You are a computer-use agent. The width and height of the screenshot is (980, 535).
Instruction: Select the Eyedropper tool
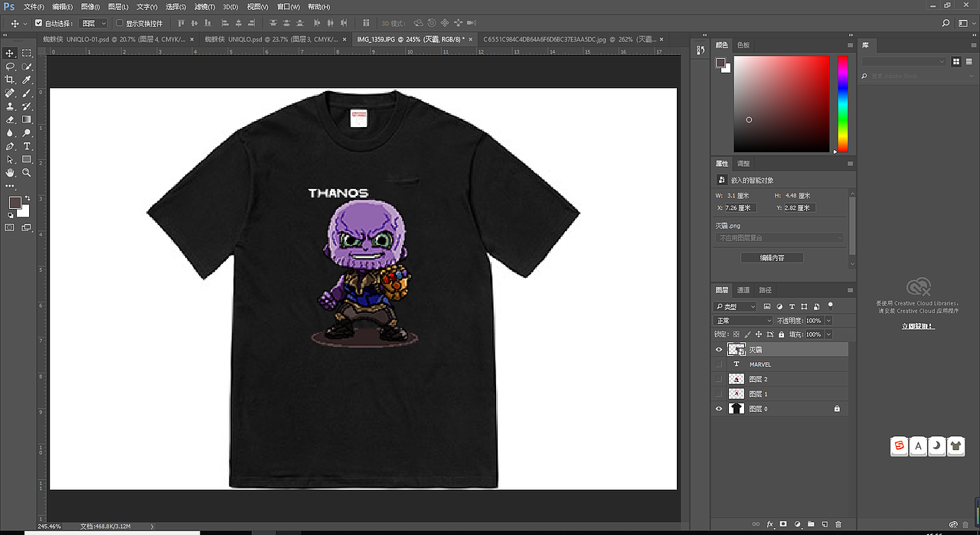tap(27, 80)
